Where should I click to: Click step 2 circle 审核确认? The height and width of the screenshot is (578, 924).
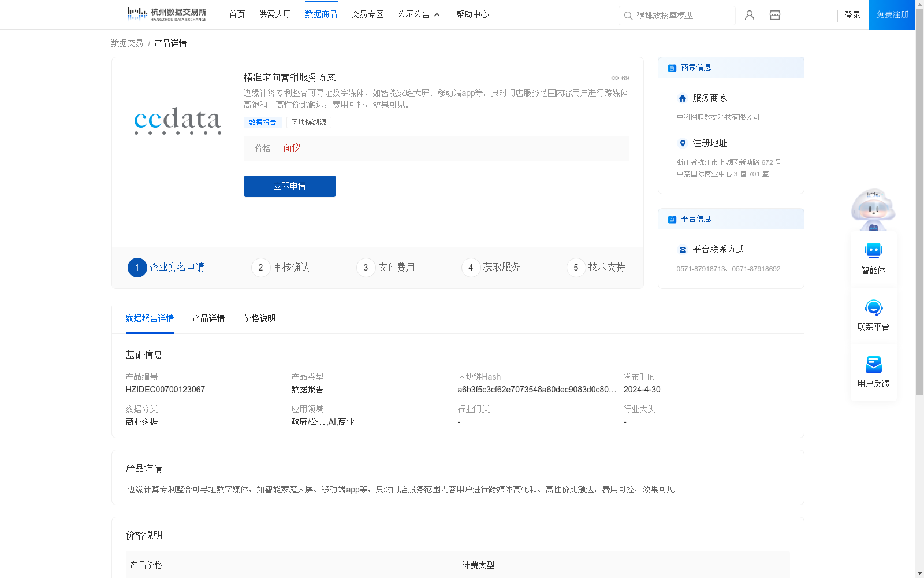pyautogui.click(x=260, y=268)
